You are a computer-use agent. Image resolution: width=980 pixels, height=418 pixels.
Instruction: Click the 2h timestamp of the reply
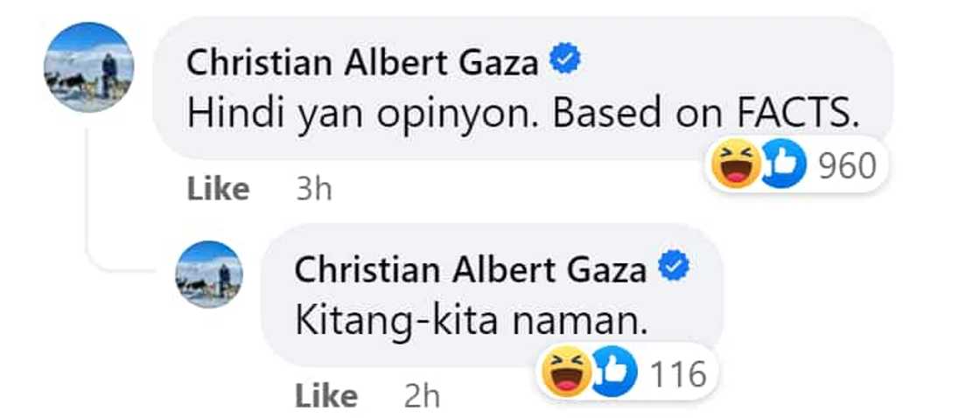point(422,397)
